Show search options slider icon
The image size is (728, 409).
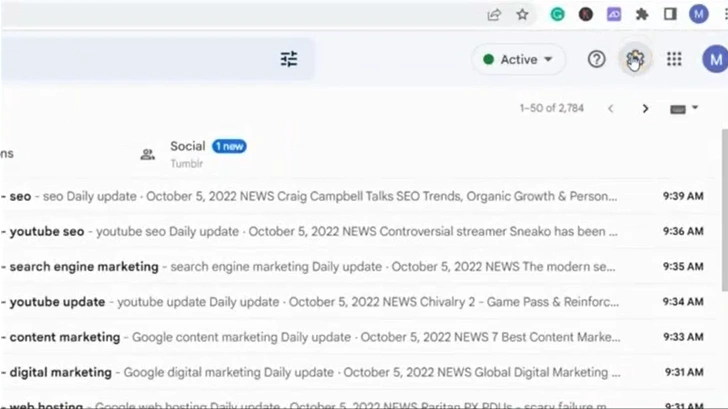click(x=289, y=59)
